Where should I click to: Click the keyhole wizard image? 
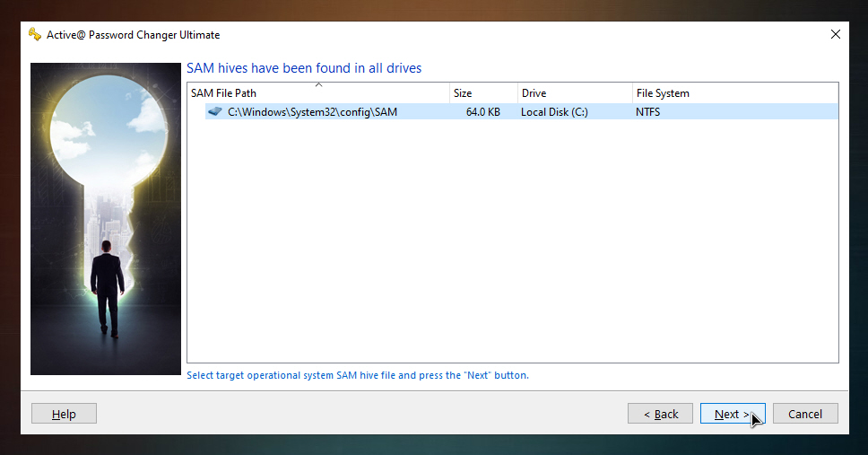[x=106, y=219]
